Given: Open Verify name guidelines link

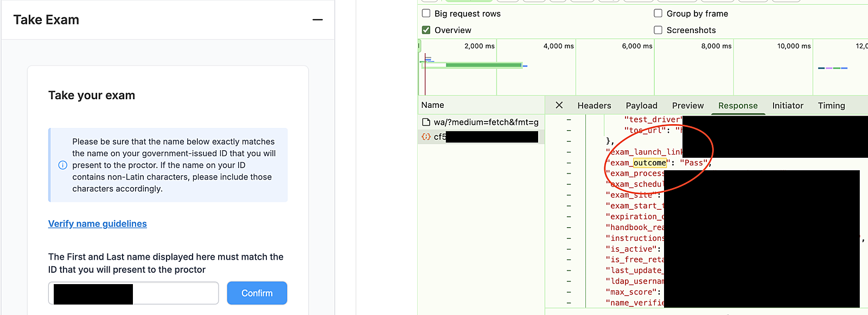Looking at the screenshot, I should pos(98,224).
